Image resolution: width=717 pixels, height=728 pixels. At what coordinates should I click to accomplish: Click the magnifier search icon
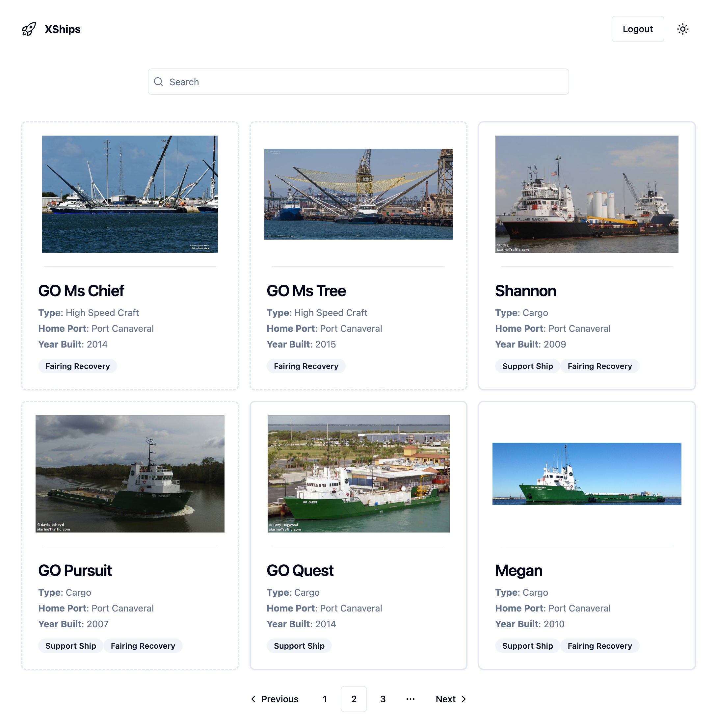pyautogui.click(x=159, y=82)
